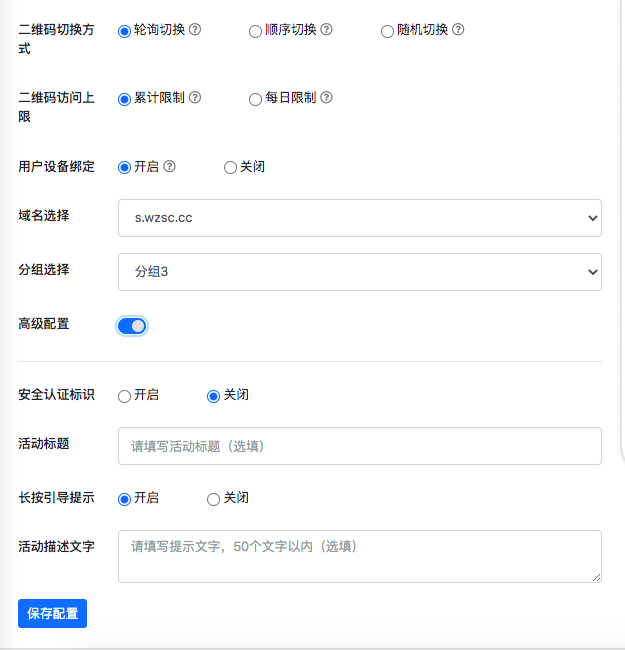The image size is (625, 650).
Task: Click help icon beside 轮询切换
Action: pyautogui.click(x=195, y=30)
